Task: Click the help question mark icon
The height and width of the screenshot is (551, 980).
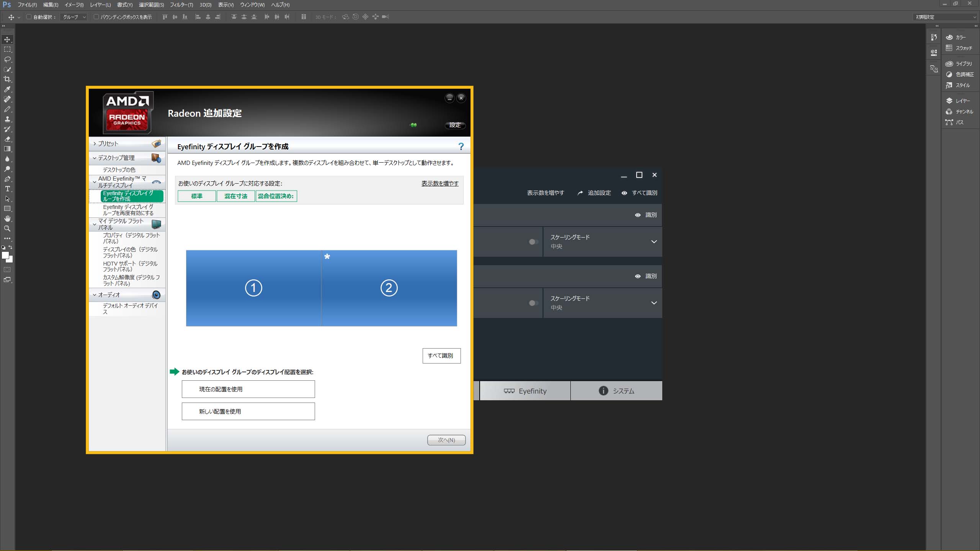Action: pos(461,147)
